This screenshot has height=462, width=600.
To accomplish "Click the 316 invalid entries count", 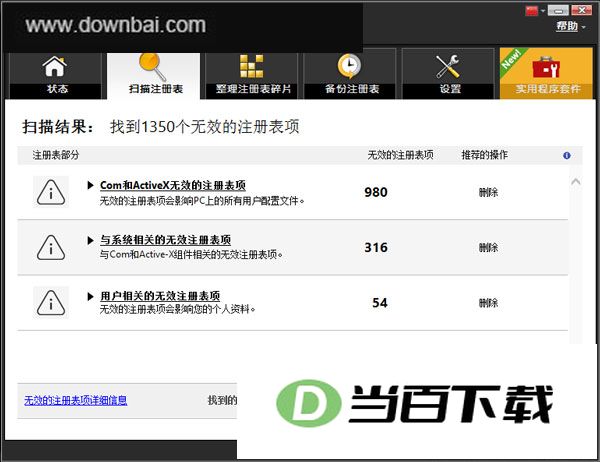I will (376, 247).
